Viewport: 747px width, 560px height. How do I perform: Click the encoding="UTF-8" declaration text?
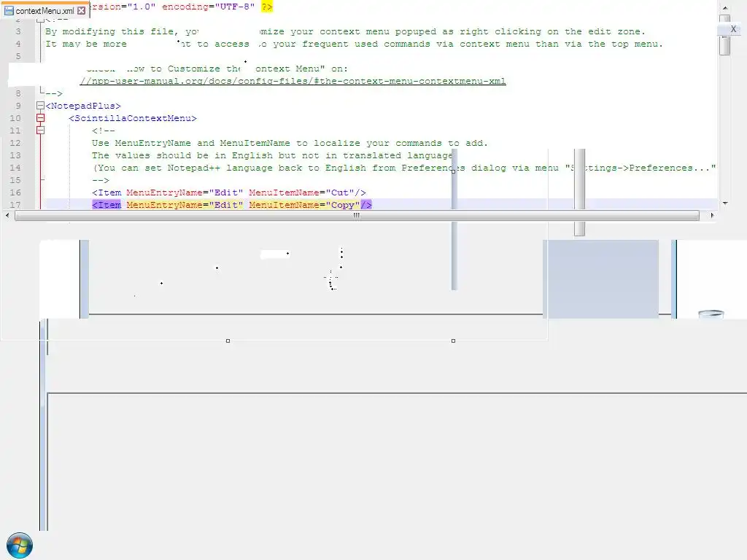point(208,7)
